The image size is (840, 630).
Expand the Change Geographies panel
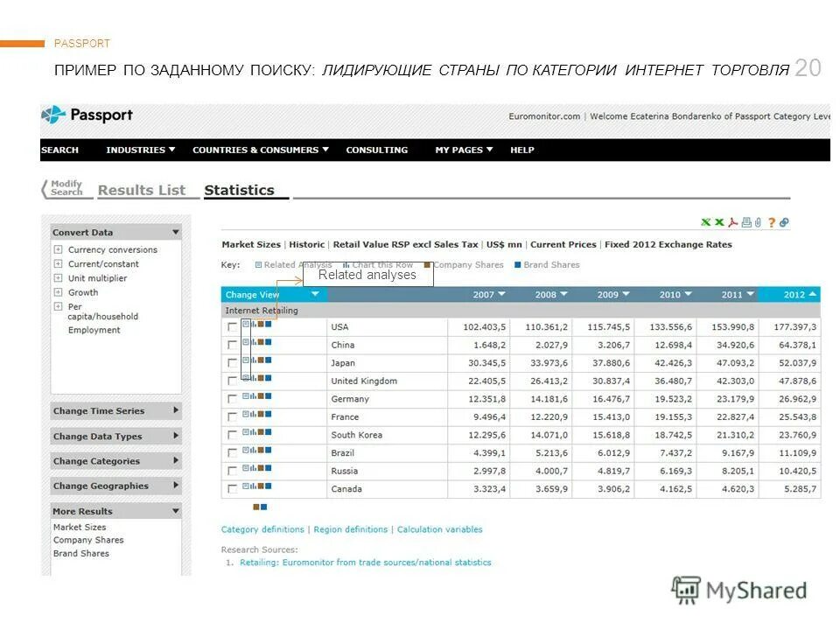point(116,486)
